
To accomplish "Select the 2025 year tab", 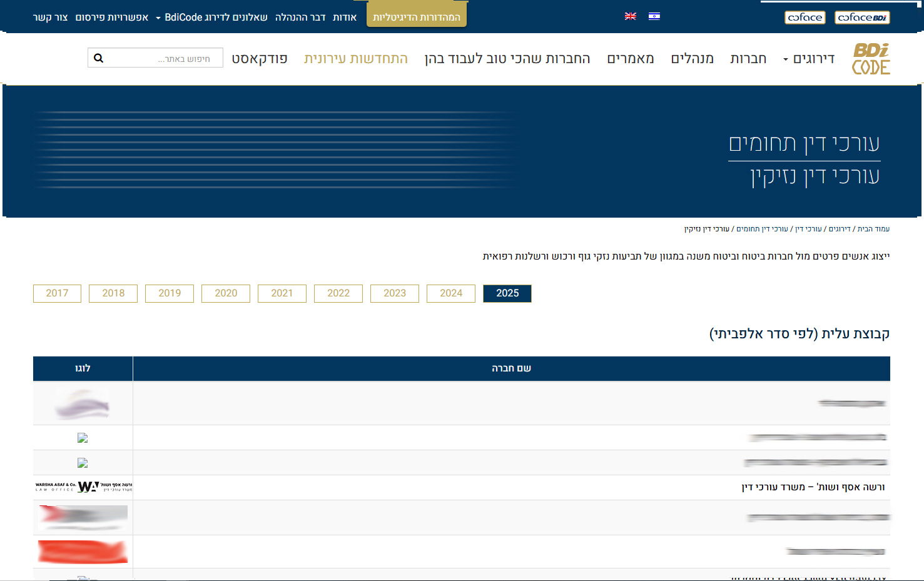I will click(x=507, y=293).
